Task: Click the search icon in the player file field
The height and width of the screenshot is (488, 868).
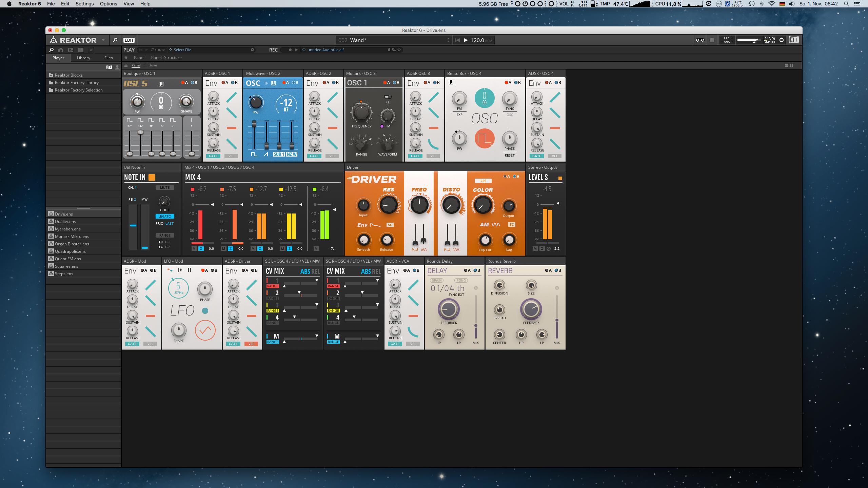Action: tap(252, 50)
